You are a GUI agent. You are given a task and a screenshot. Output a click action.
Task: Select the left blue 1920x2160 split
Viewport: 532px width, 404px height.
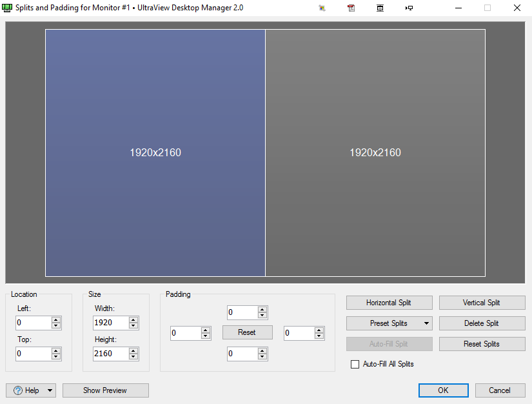(155, 153)
